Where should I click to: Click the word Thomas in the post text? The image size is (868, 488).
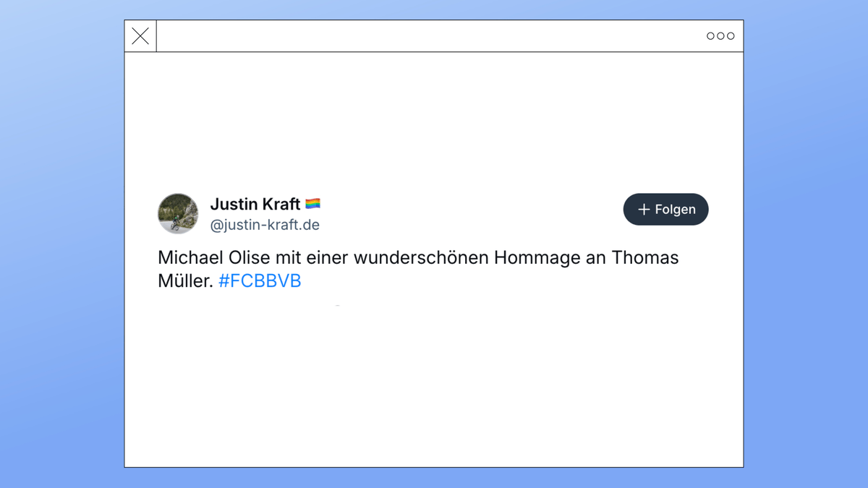pyautogui.click(x=645, y=258)
